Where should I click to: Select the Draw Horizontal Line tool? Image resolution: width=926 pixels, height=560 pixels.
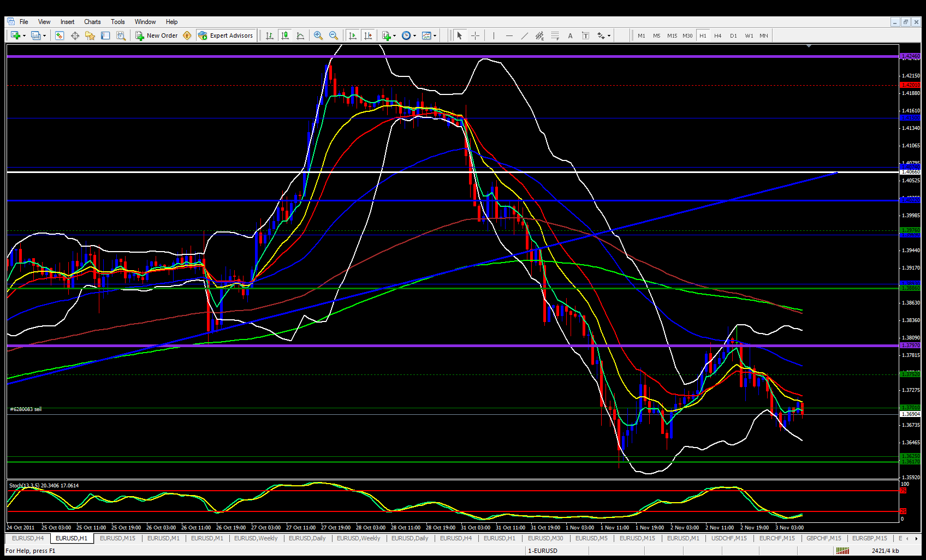click(x=509, y=35)
